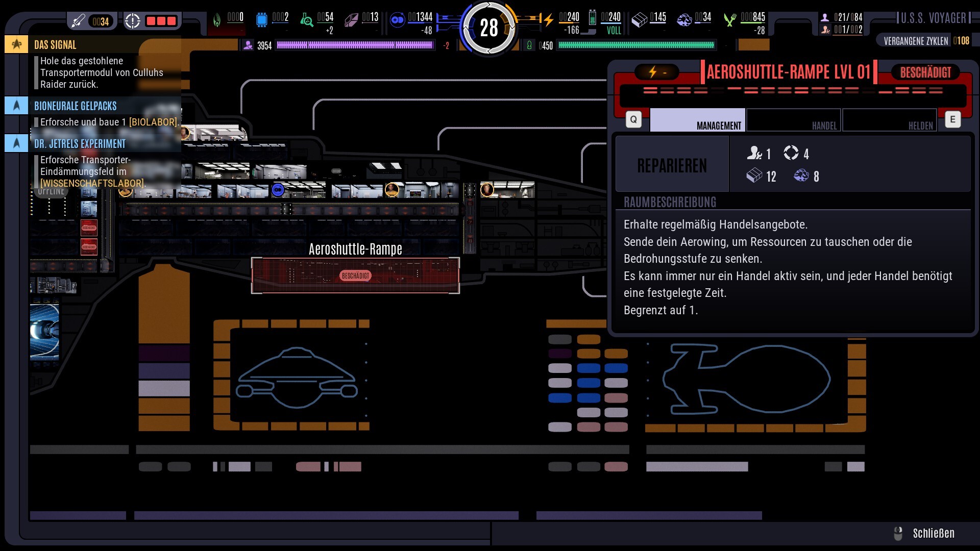980x551 pixels.
Task: Switch to the Handel tab
Action: [x=793, y=120]
